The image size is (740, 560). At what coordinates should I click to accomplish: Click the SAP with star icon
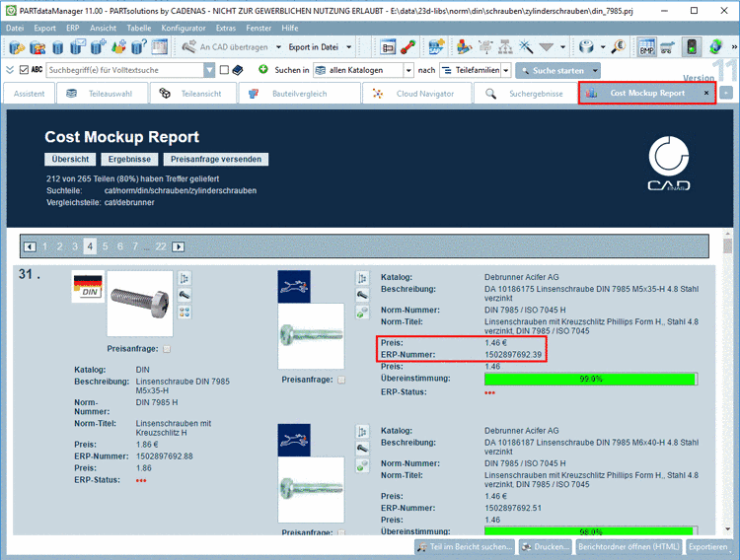[x=436, y=47]
